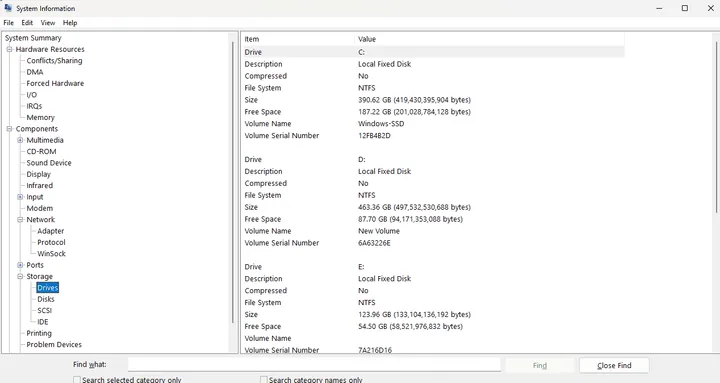This screenshot has height=383, width=720.
Task: Click the Close Find button
Action: 614,366
